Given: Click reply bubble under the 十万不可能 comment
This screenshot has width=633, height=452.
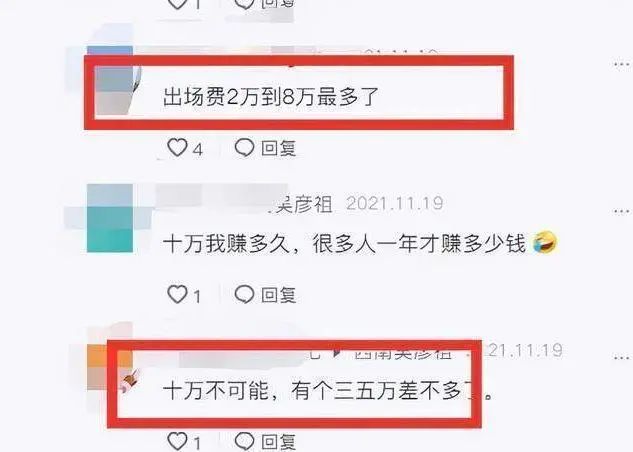Looking at the screenshot, I should [244, 441].
